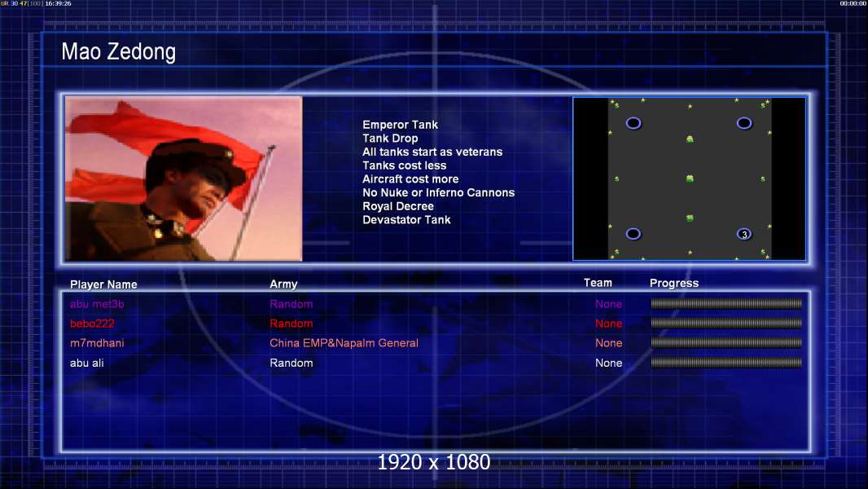Click abu ali's loading progress bar
868x489 pixels.
726,363
